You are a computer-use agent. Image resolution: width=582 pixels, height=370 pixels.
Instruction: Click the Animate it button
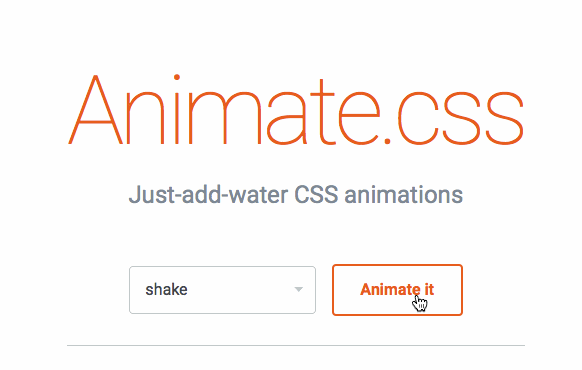(397, 290)
